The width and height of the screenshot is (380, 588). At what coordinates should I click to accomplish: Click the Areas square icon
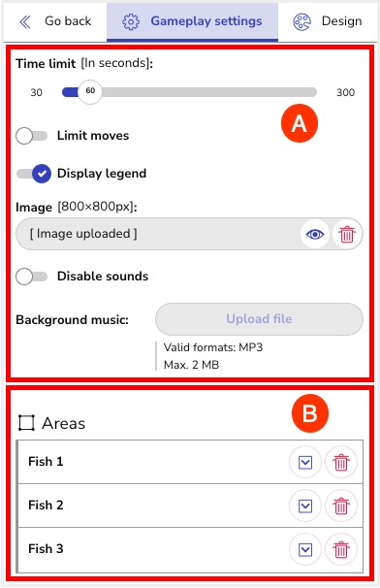pos(26,423)
